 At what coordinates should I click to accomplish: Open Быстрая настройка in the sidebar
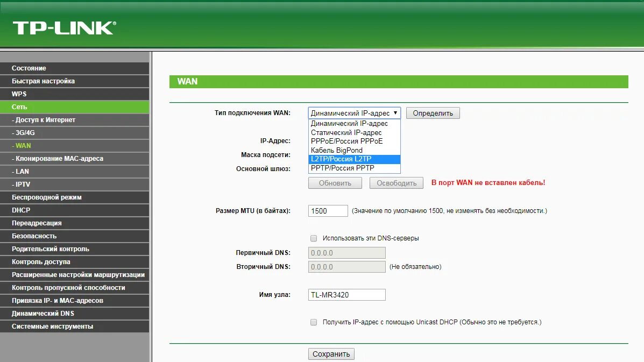pyautogui.click(x=74, y=81)
